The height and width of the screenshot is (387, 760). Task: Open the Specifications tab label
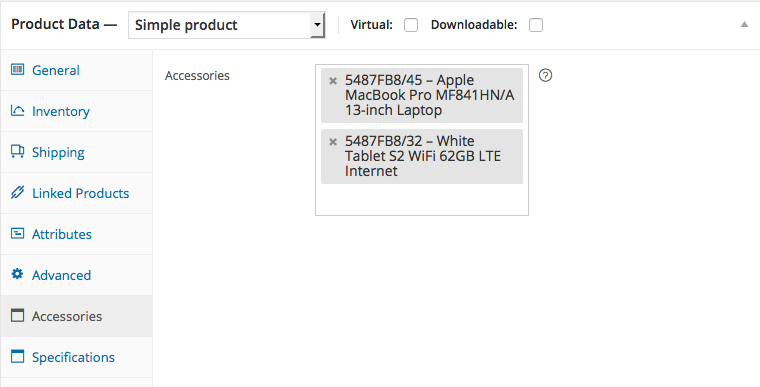(73, 357)
